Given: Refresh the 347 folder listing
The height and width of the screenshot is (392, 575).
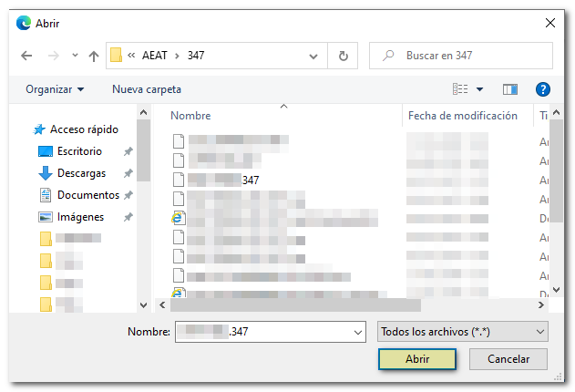Looking at the screenshot, I should (343, 56).
